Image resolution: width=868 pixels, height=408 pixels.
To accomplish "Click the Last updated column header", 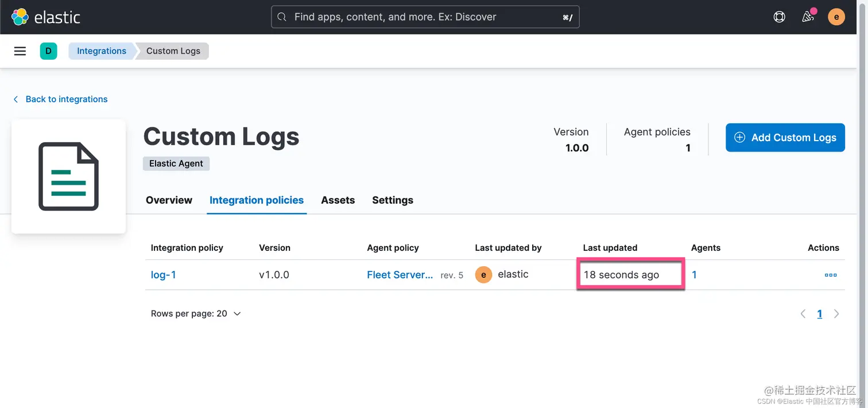I will 610,248.
